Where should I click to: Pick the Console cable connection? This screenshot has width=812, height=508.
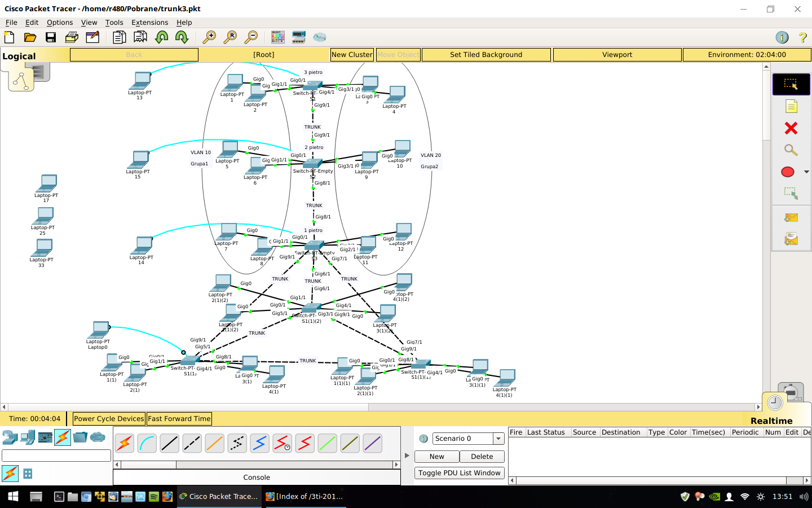click(147, 444)
